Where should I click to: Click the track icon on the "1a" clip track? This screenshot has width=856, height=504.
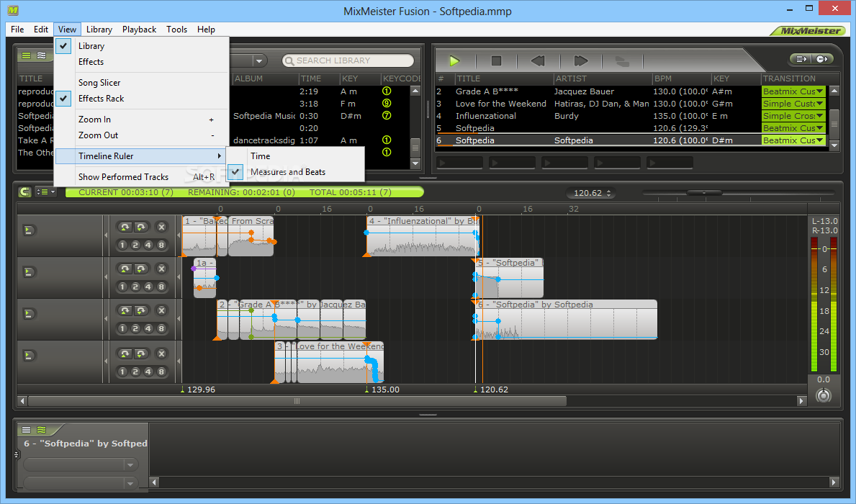[29, 272]
